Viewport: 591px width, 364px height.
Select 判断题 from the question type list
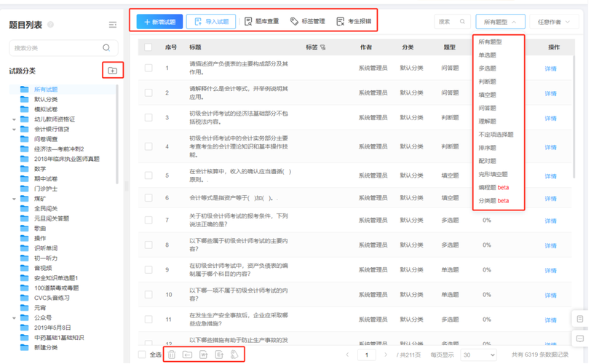pyautogui.click(x=488, y=82)
